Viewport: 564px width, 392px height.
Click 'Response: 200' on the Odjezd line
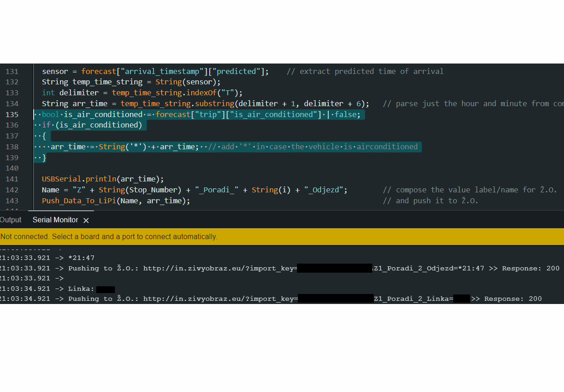[530, 269]
